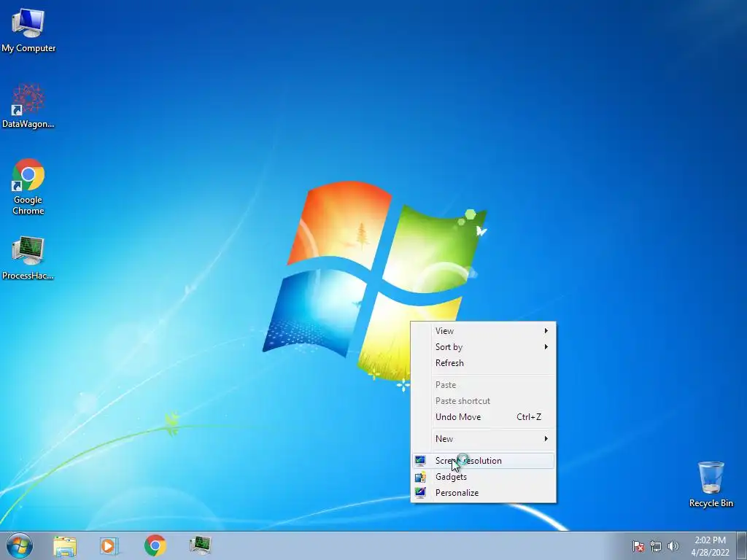
Task: Select Screen resolution from context menu
Action: pyautogui.click(x=483, y=461)
